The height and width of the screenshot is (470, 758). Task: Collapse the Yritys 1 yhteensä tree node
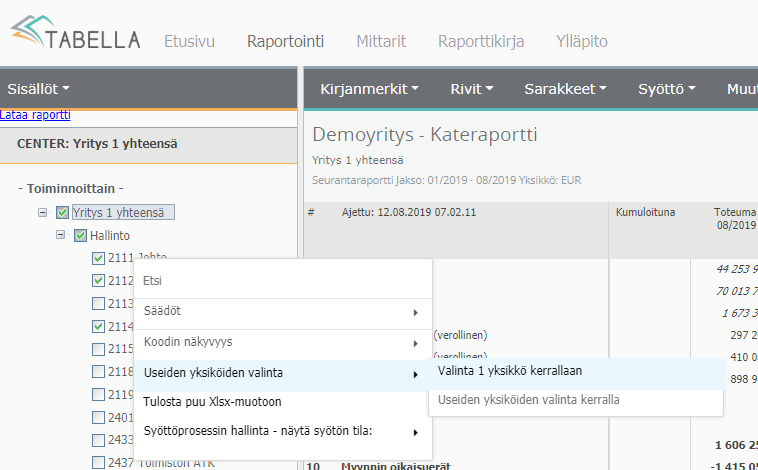pyautogui.click(x=42, y=212)
